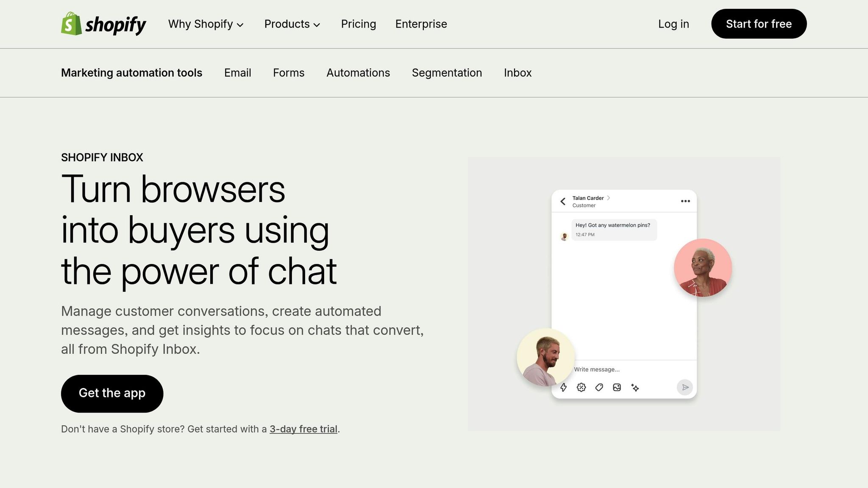Click the back arrow in the chat window

point(563,201)
